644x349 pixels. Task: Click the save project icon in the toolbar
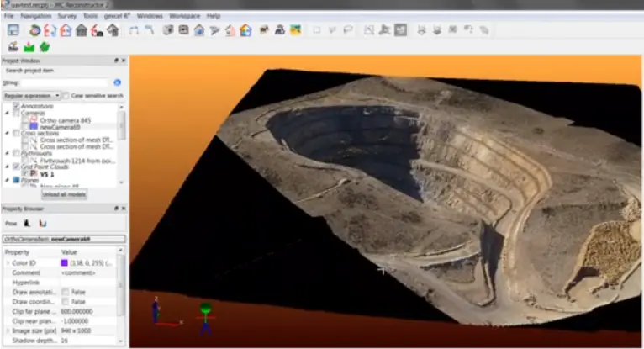point(13,30)
